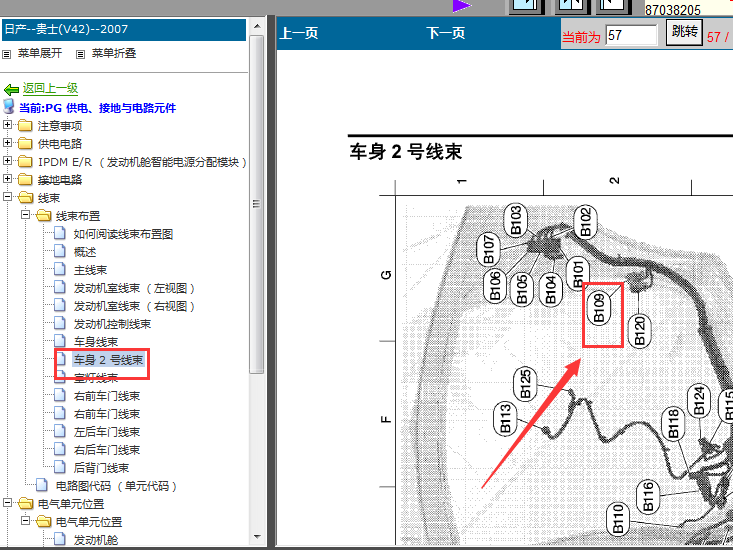Open 发动机室线束(左视图) page
This screenshot has height=550, width=733.
(134, 288)
